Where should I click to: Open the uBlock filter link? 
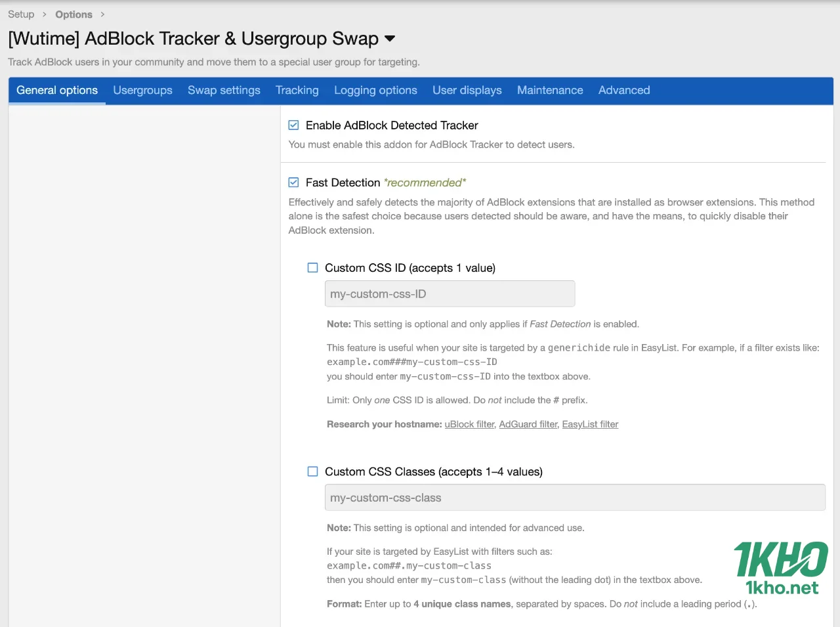point(469,424)
